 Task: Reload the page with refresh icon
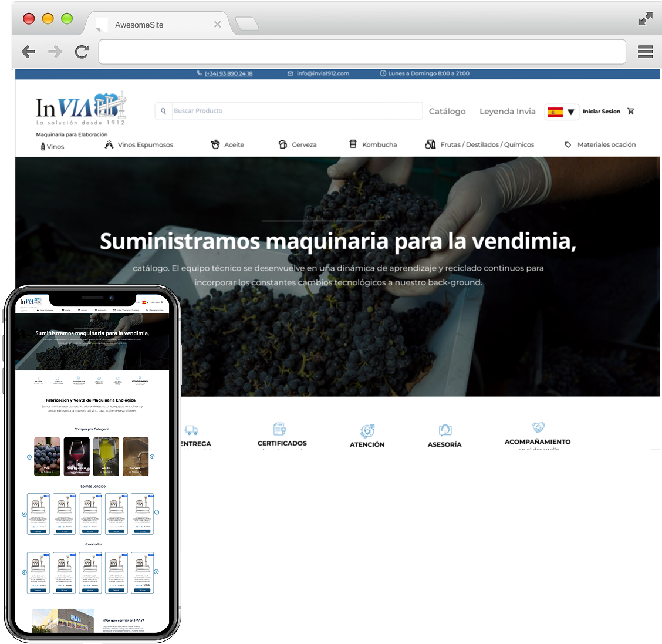click(x=82, y=52)
